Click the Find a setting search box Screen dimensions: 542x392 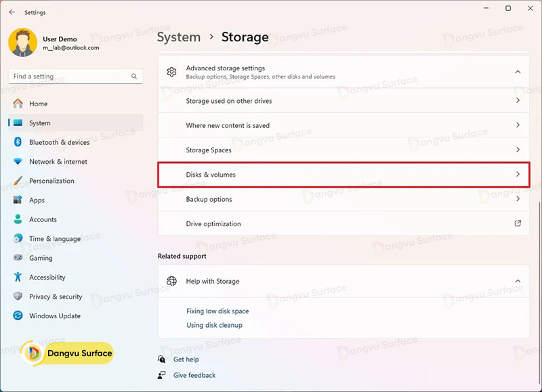coord(68,77)
